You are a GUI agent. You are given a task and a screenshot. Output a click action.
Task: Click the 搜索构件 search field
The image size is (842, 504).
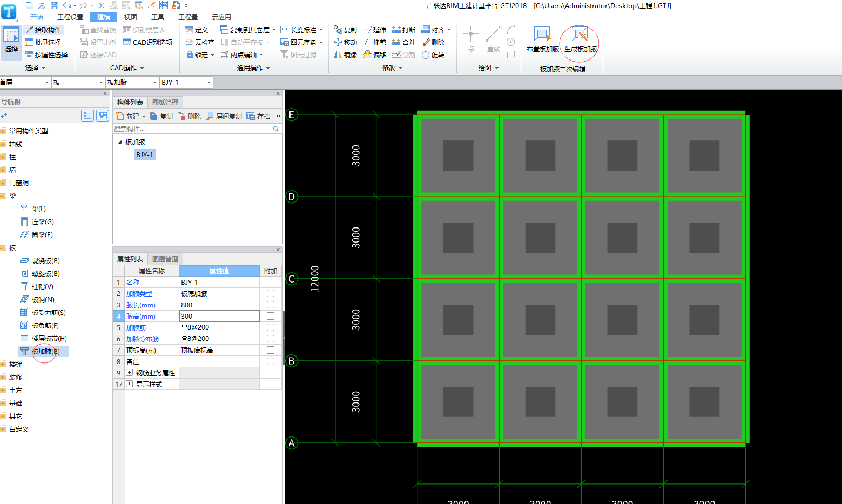point(192,129)
